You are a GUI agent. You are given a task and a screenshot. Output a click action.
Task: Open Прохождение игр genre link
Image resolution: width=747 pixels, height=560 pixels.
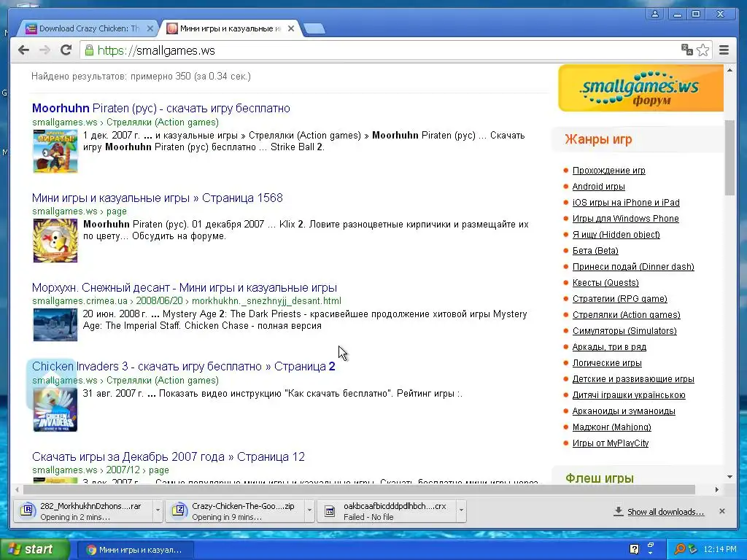[609, 171]
